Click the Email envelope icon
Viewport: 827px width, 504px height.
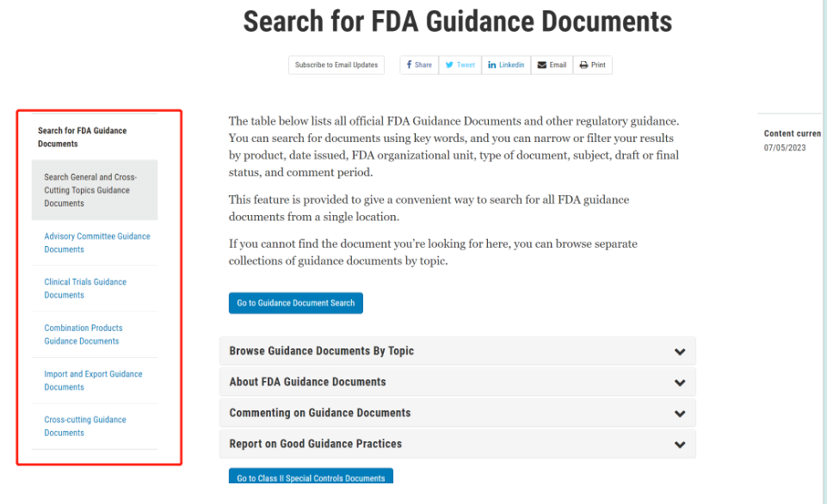[541, 65]
